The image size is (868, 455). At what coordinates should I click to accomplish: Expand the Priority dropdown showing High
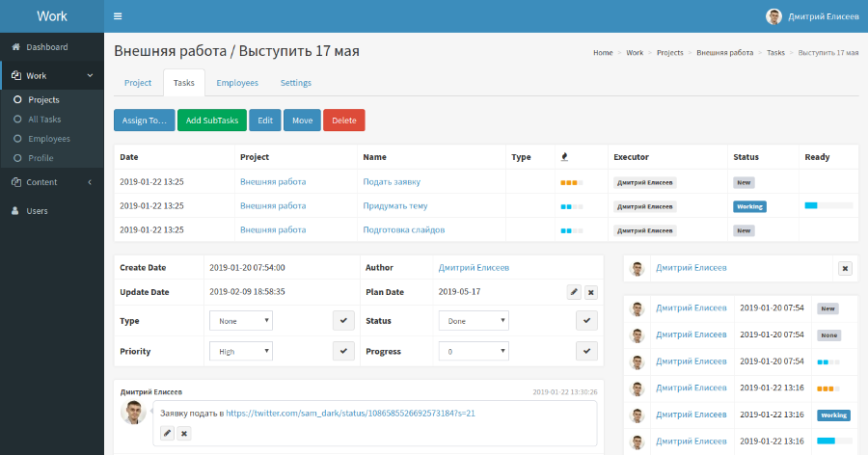pyautogui.click(x=241, y=351)
